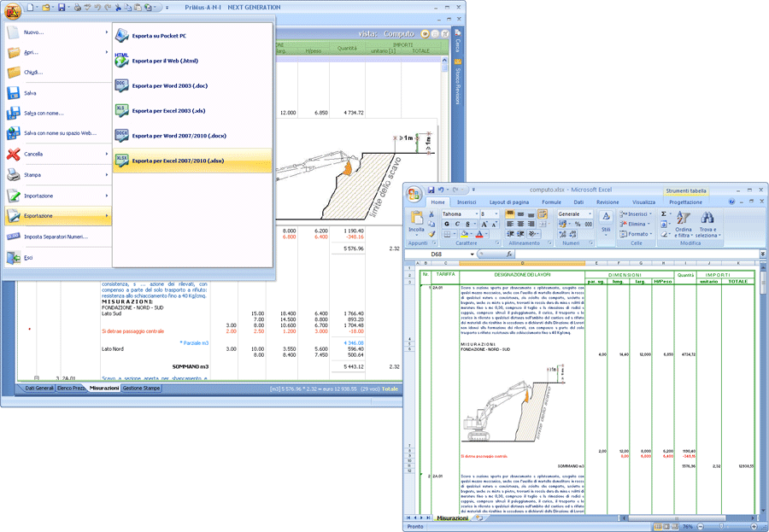Screen dimensions: 769x532
Task: Toggle align right button in Excel ribbon
Action: [531, 224]
